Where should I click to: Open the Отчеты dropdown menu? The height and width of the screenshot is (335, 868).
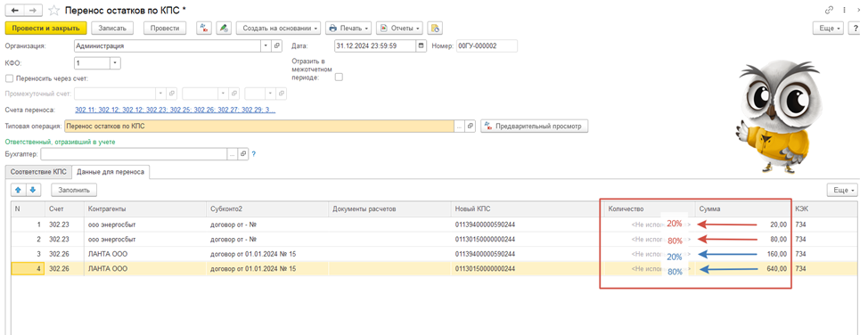coord(399,29)
